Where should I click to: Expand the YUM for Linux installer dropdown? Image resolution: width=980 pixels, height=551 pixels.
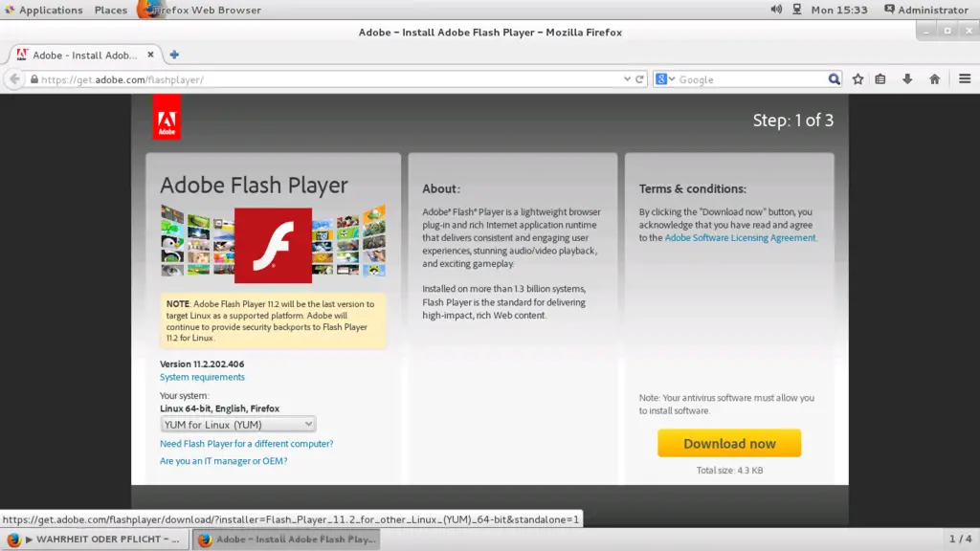click(238, 424)
